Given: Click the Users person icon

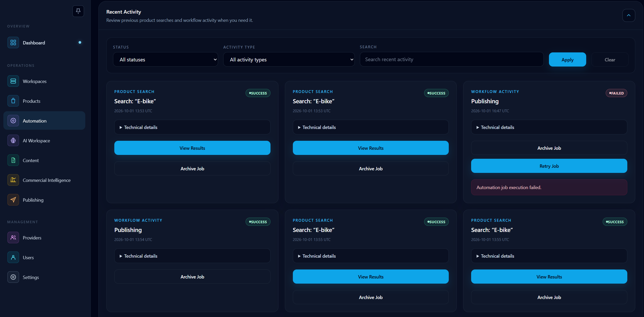Looking at the screenshot, I should coord(13,257).
